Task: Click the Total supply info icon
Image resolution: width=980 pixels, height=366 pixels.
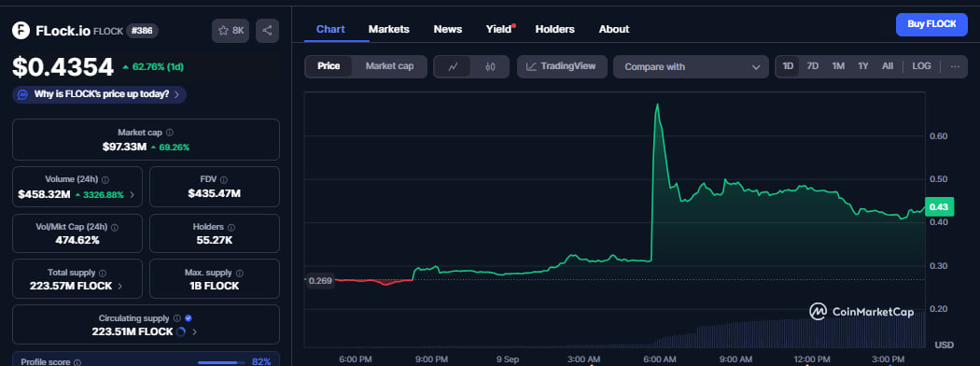Action: (x=103, y=274)
